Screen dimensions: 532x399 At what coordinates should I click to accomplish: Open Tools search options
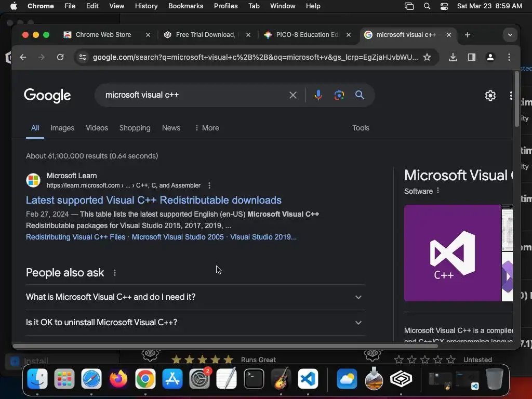tap(361, 128)
